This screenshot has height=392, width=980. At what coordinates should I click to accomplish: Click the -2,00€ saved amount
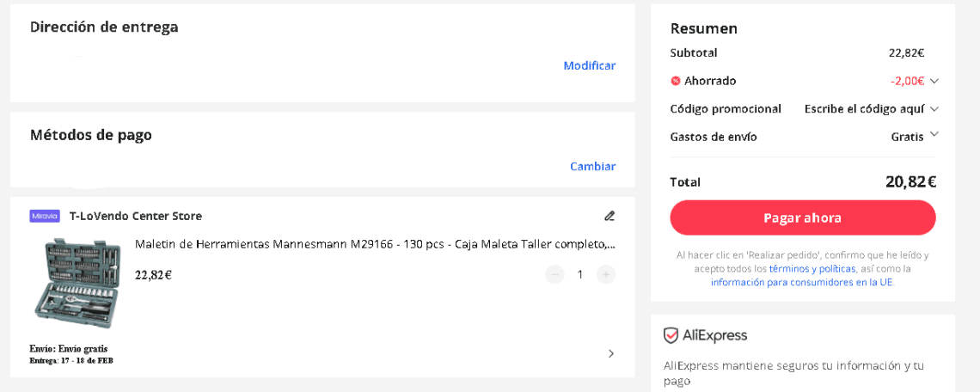(908, 81)
